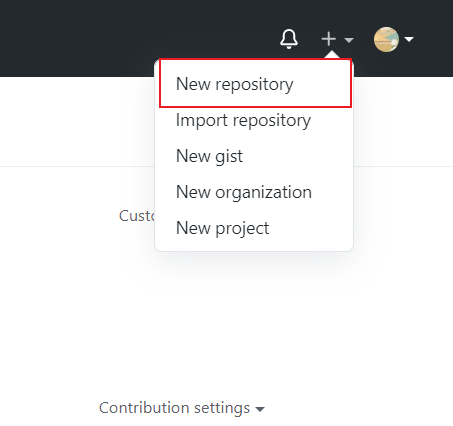The height and width of the screenshot is (426, 453).
Task: Open notifications via the bell icon
Action: pyautogui.click(x=289, y=39)
